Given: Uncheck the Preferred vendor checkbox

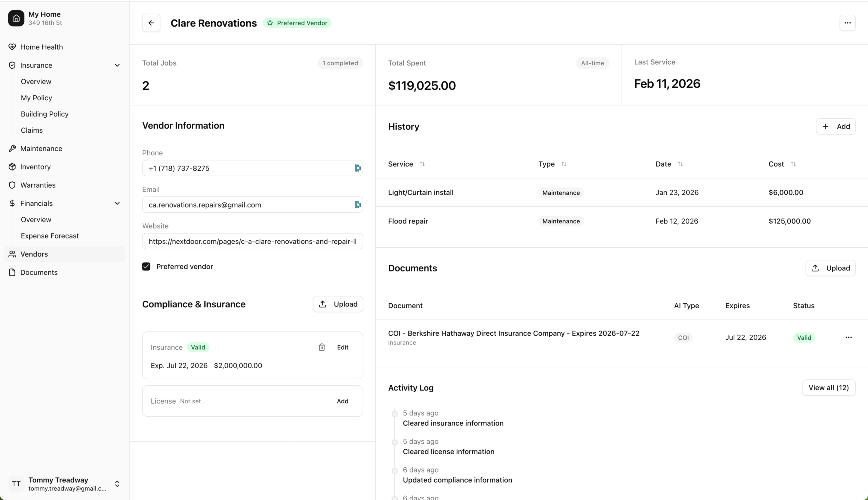Looking at the screenshot, I should coord(146,266).
